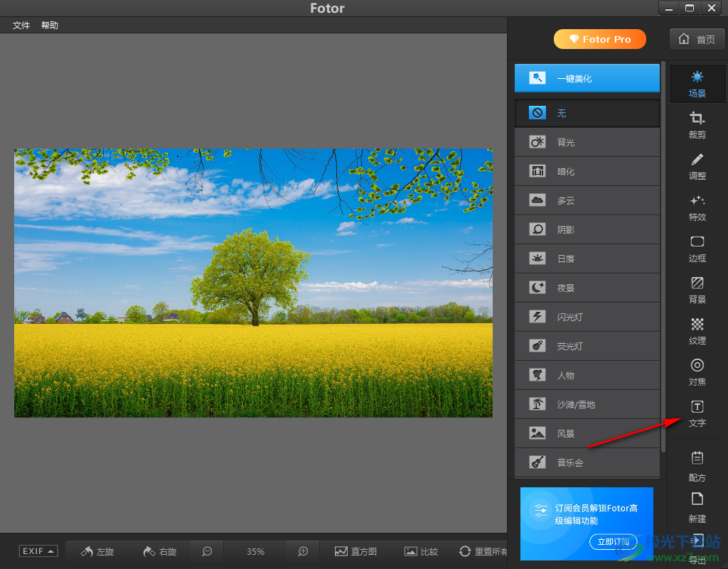
Task: Open the 裁剪 crop tool
Action: tap(697, 125)
